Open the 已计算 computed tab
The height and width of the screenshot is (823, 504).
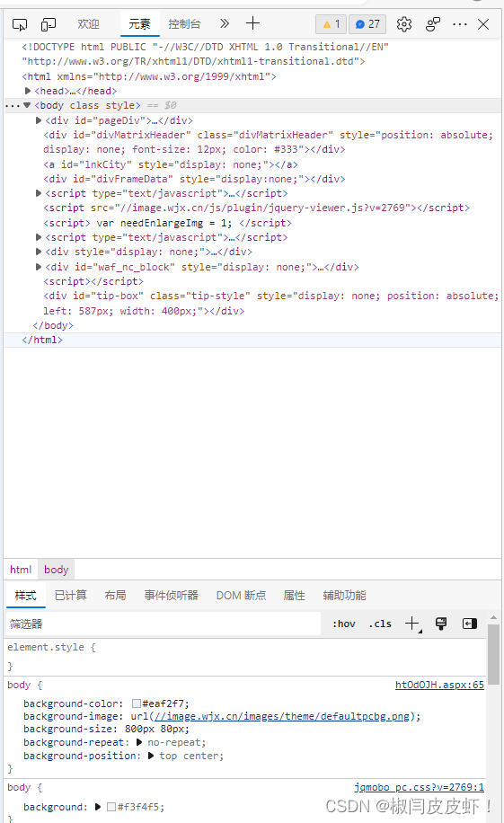71,595
